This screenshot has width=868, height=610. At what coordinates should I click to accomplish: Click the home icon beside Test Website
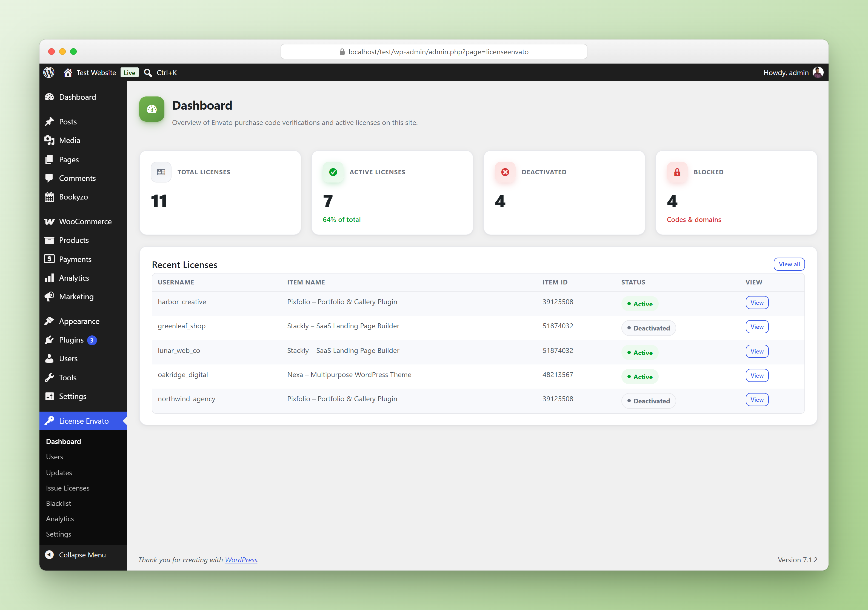[68, 73]
